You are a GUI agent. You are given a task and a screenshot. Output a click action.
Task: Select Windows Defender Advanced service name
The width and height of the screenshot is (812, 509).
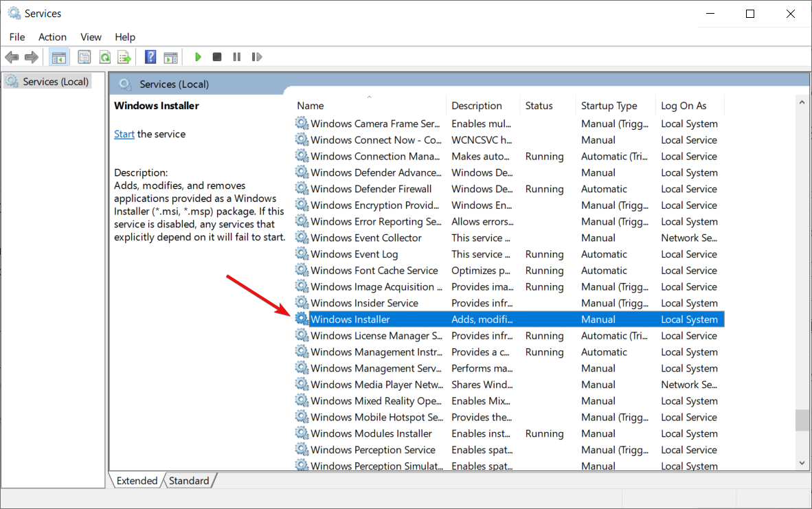pos(376,172)
